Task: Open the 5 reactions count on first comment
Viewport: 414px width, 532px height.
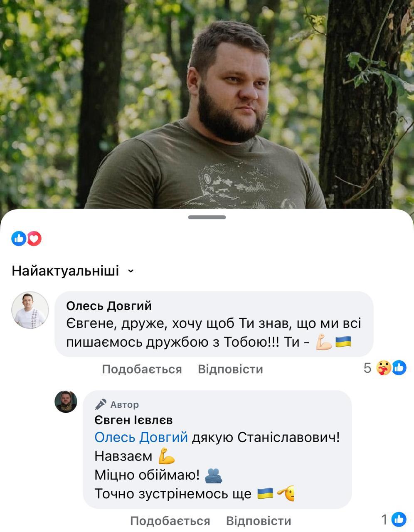Action: click(x=367, y=368)
